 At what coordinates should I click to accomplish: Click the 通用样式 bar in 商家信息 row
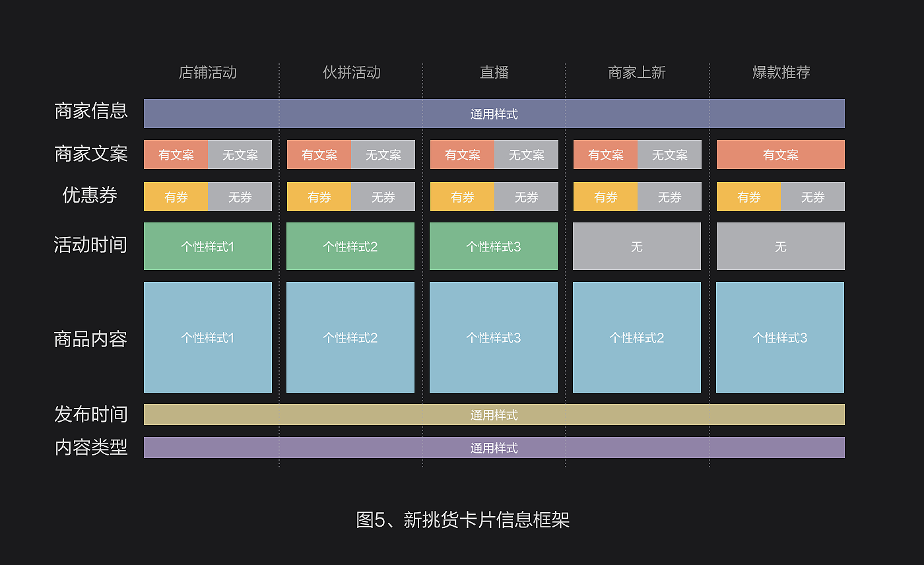coord(494,114)
